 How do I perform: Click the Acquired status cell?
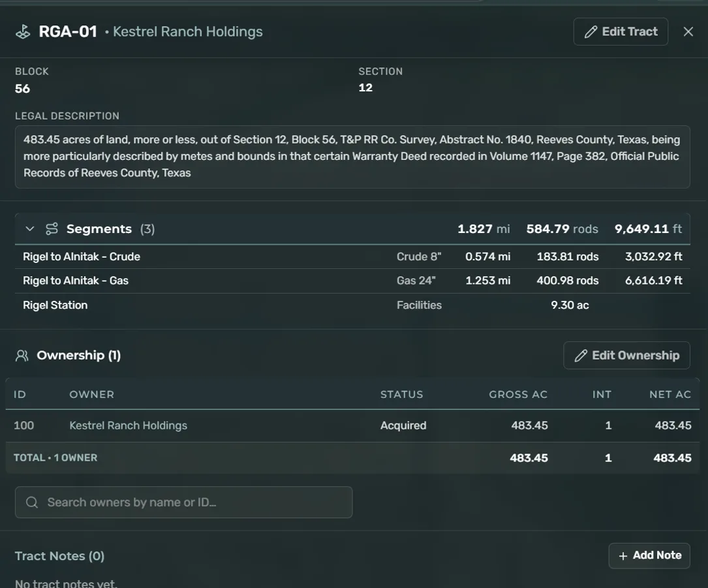pos(403,426)
